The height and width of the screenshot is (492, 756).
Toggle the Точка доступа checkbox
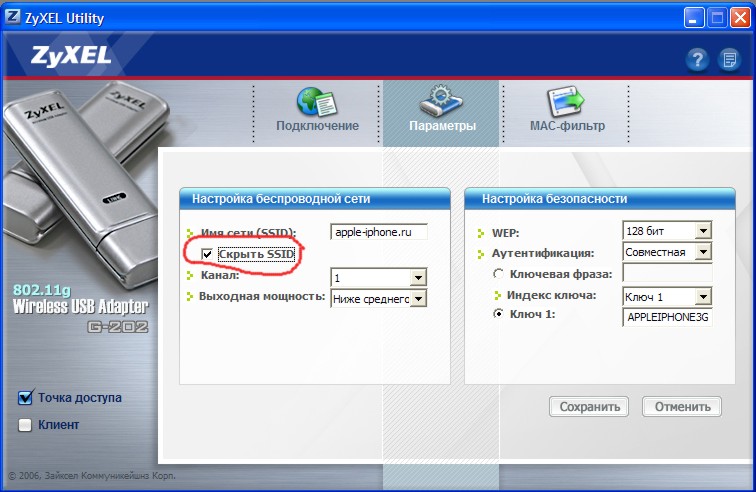(x=25, y=398)
